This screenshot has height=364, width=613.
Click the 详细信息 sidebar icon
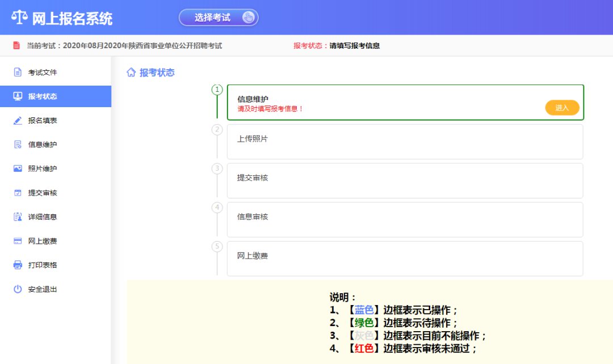tap(18, 217)
